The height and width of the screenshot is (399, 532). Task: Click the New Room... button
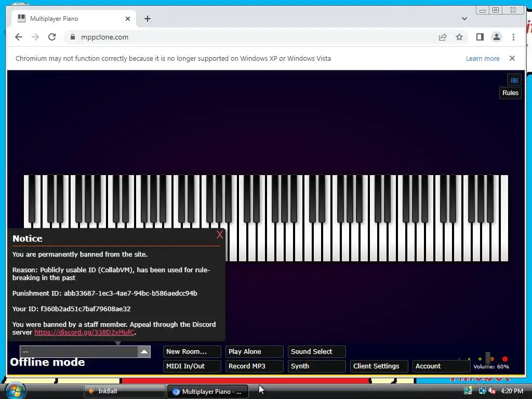pos(192,352)
